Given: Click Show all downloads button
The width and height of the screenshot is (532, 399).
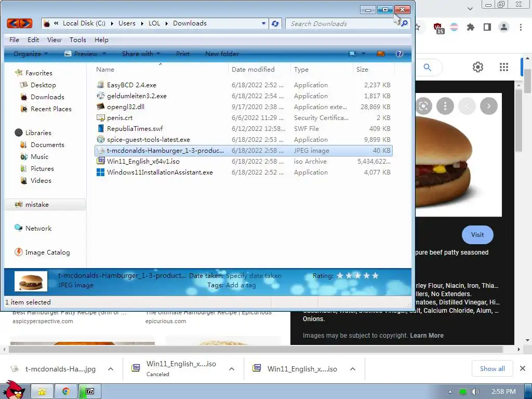Looking at the screenshot, I should click(493, 368).
